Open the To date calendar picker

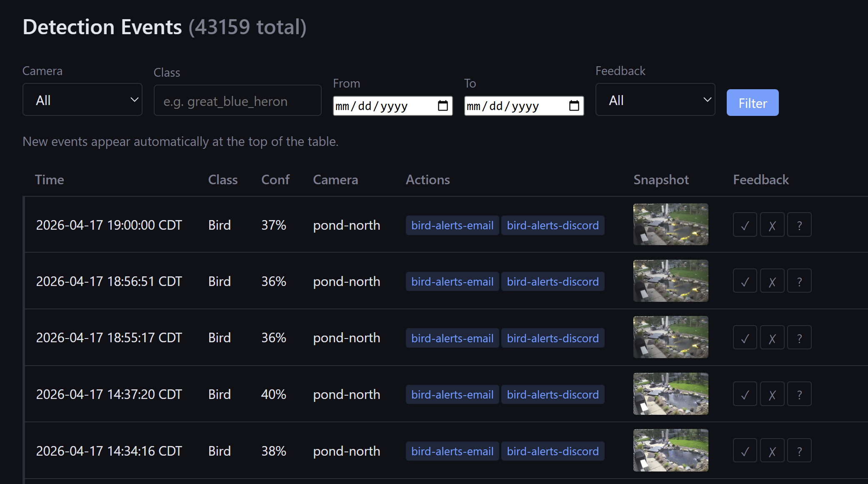(x=575, y=106)
